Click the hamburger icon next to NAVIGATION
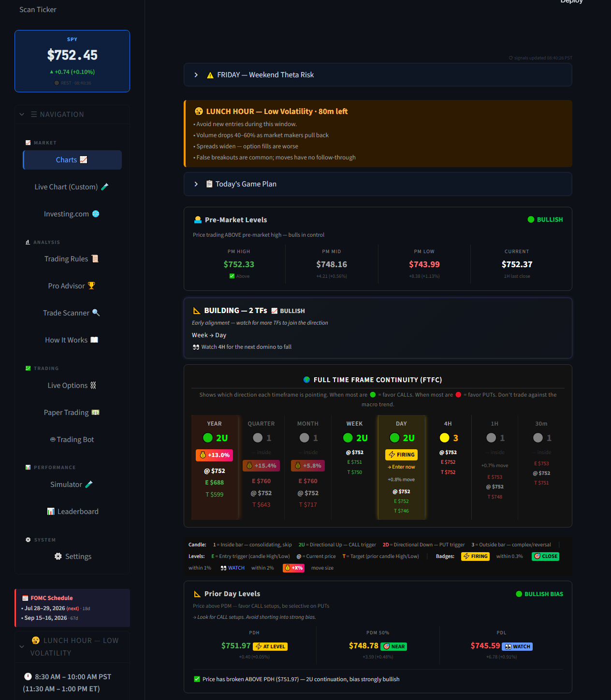The width and height of the screenshot is (611, 700). 34,114
